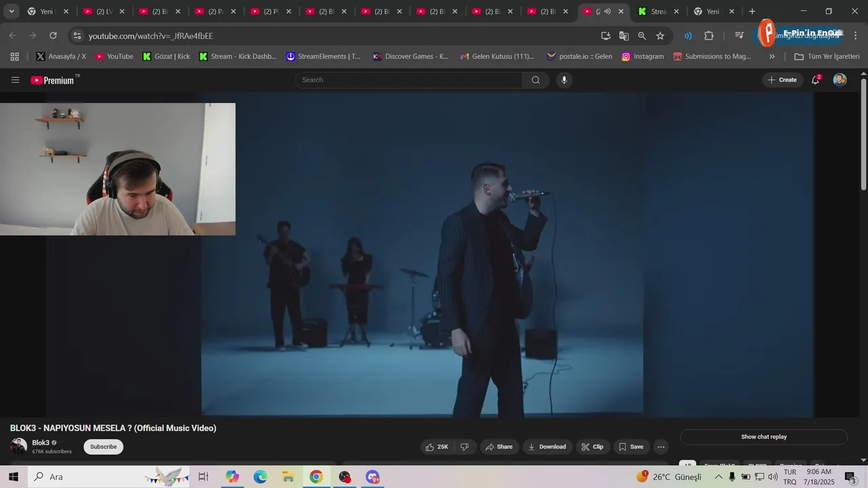
Task: Mute the currently playing tab audio icon
Action: (607, 12)
